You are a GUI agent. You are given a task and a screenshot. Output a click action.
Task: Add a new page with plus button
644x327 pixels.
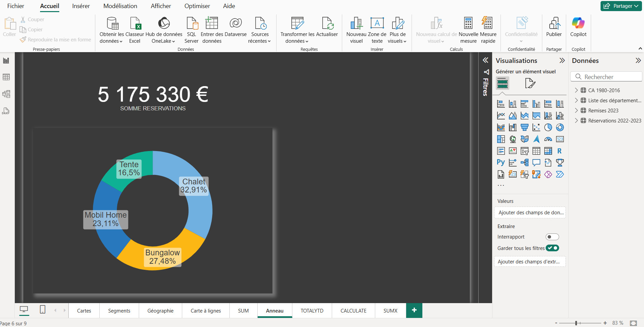[414, 310]
